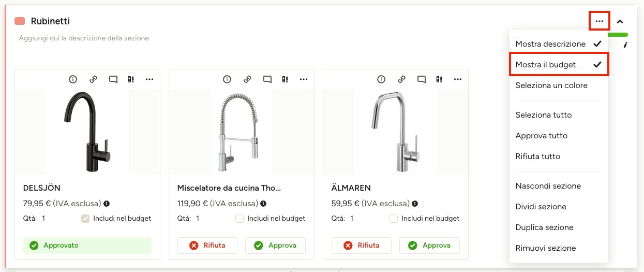Open the Rubinetti section three-dot menu

coord(600,21)
